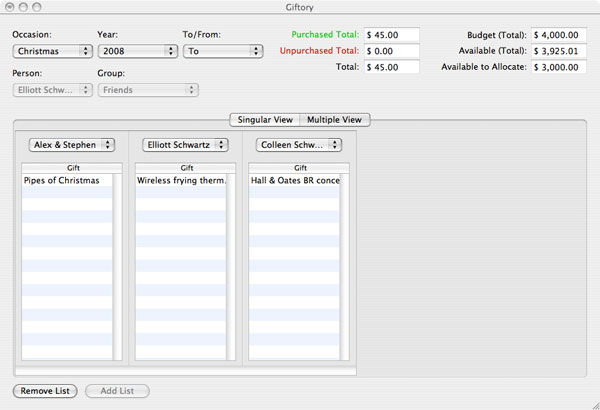The width and height of the screenshot is (600, 410).
Task: Open the Year dropdown set to 2008
Action: 137,51
